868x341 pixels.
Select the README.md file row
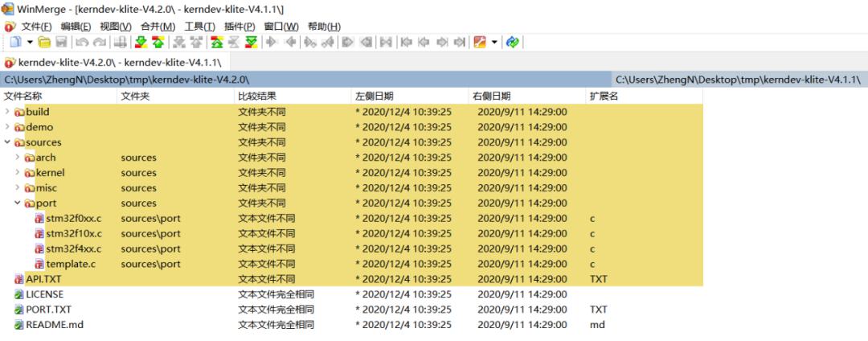(351, 325)
